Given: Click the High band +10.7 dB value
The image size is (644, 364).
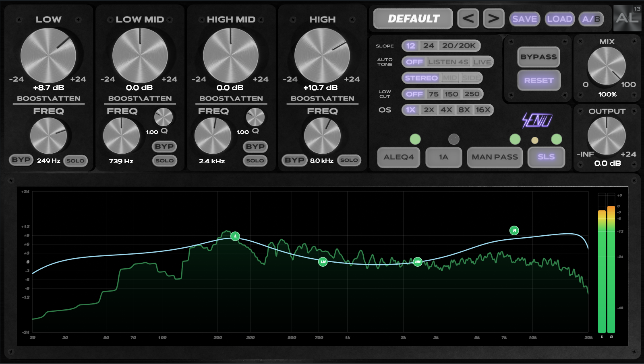Looking at the screenshot, I should [321, 88].
